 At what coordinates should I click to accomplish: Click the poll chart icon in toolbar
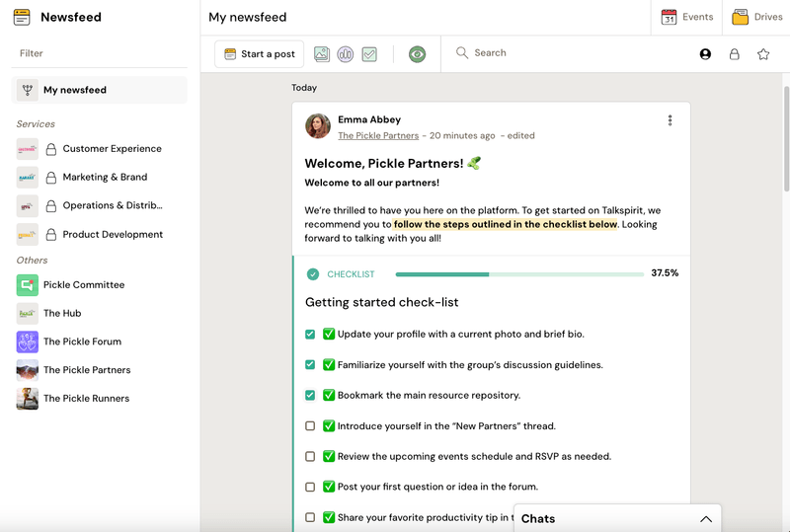click(346, 54)
